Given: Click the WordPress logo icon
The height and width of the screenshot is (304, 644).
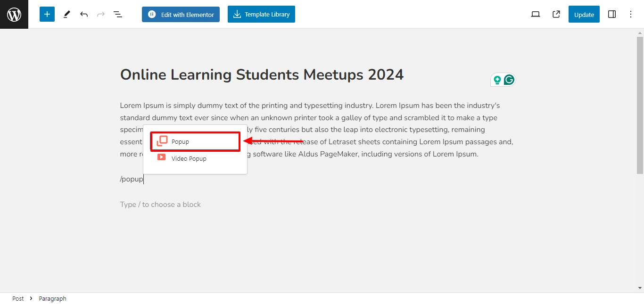Looking at the screenshot, I should click(14, 14).
